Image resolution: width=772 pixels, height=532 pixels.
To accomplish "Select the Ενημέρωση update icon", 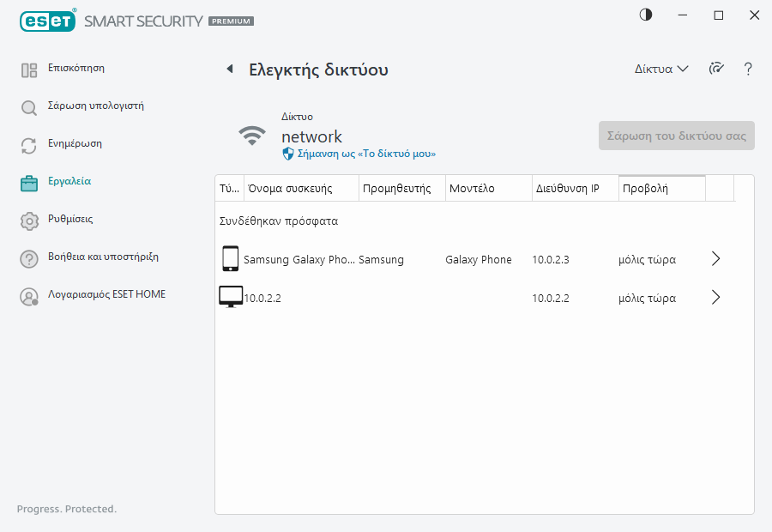I will pos(29,145).
